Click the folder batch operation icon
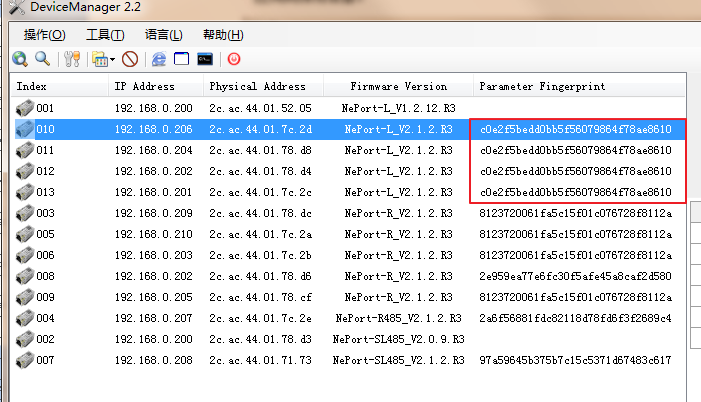 coord(99,59)
